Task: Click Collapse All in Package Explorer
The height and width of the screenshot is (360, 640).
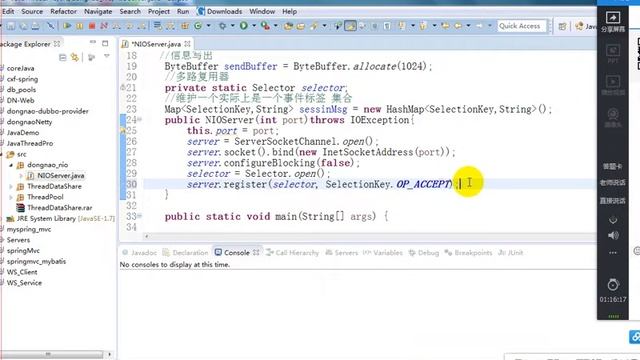Action: click(x=62, y=57)
